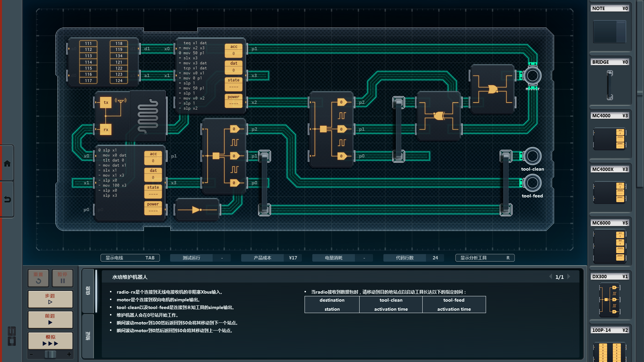Pick the DX300 expander part

609,299
